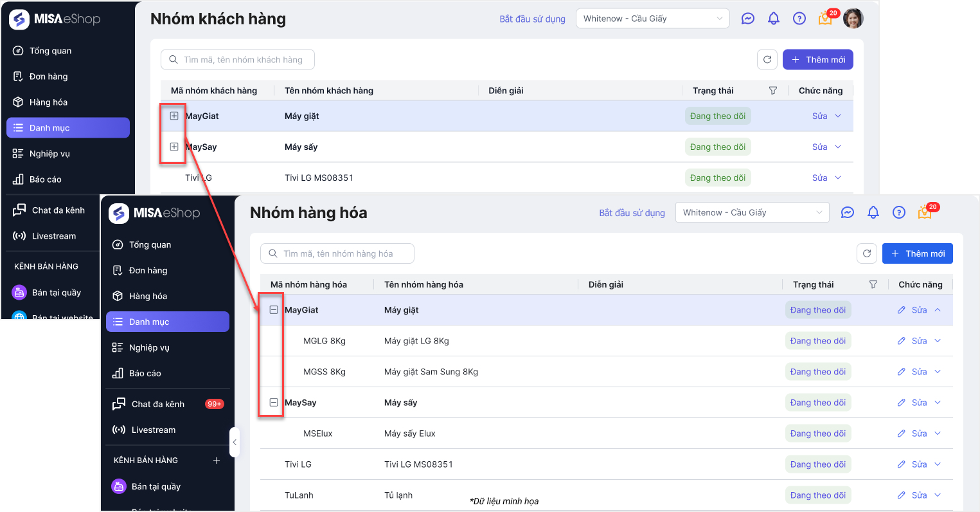Expand the MayGiat customer group plus box

(x=174, y=116)
